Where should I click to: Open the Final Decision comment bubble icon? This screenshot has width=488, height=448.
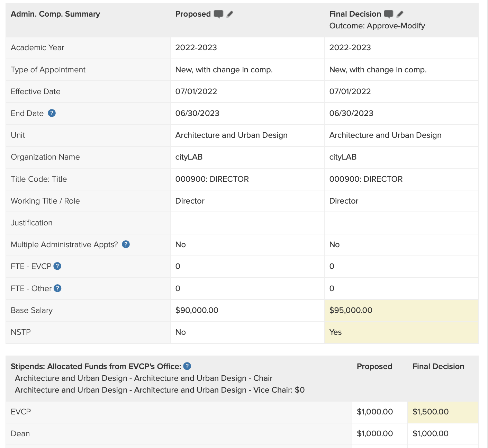[x=389, y=14]
